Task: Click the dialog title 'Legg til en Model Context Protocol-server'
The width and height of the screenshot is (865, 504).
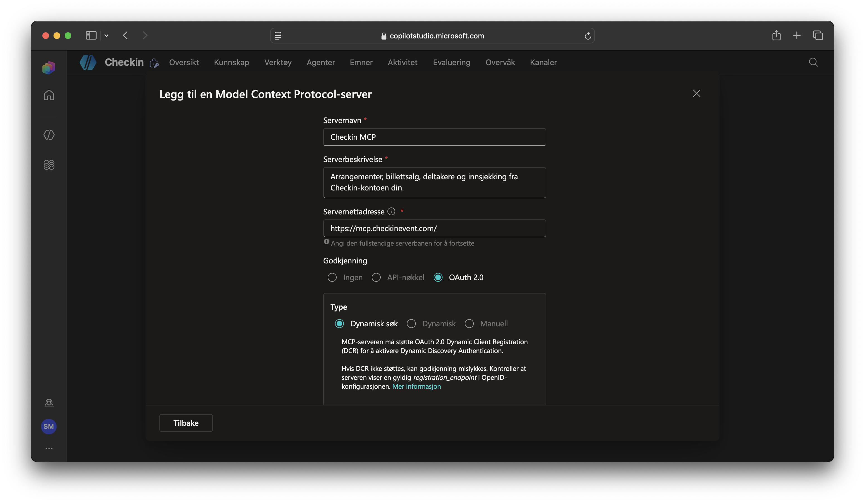Action: (266, 94)
